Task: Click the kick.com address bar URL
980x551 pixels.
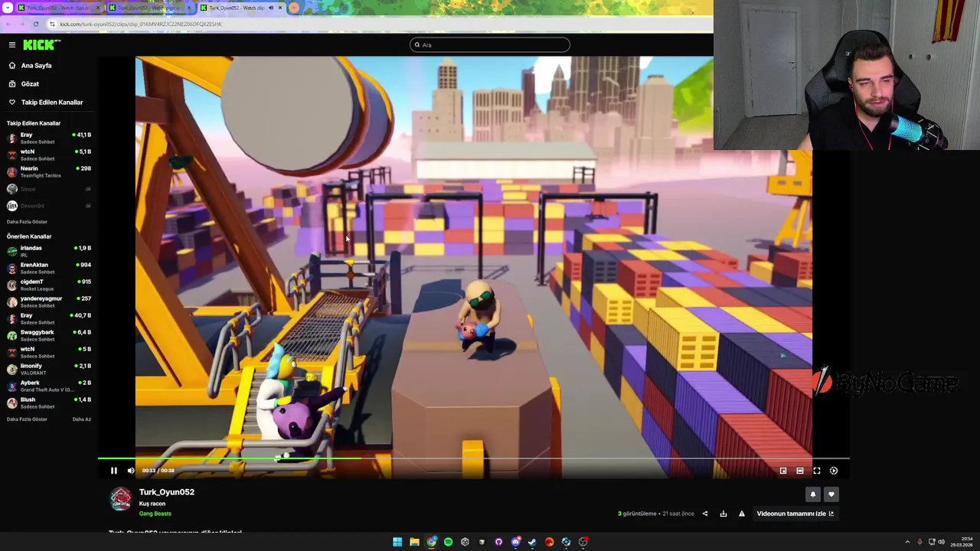Action: [141, 24]
